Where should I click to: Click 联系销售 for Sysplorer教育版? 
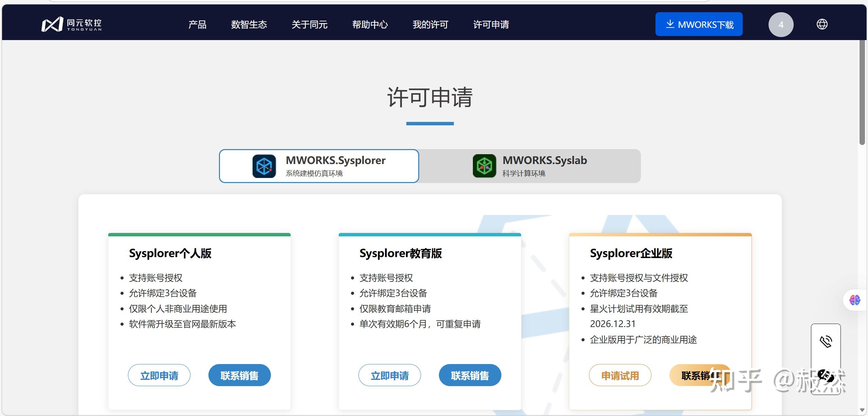click(470, 375)
